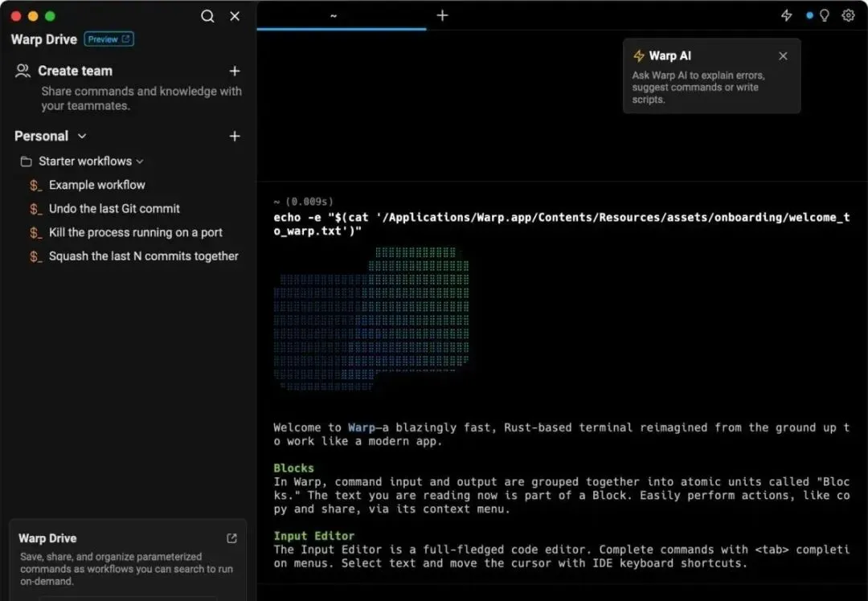Click workflow icon beside Squash the last N commits

(x=36, y=257)
